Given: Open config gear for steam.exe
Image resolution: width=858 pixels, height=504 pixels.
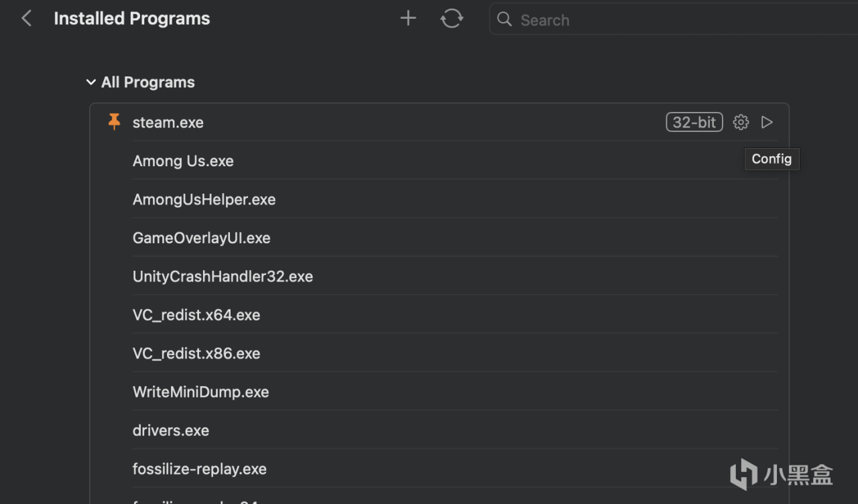Looking at the screenshot, I should pyautogui.click(x=741, y=122).
